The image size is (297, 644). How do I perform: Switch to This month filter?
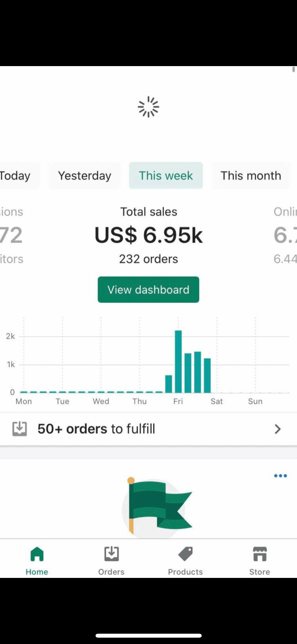point(251,176)
